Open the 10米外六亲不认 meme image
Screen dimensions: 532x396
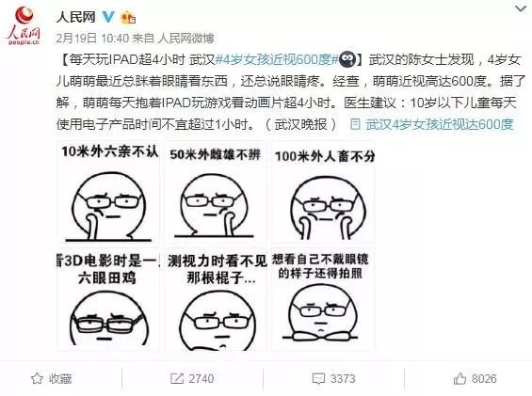point(108,192)
